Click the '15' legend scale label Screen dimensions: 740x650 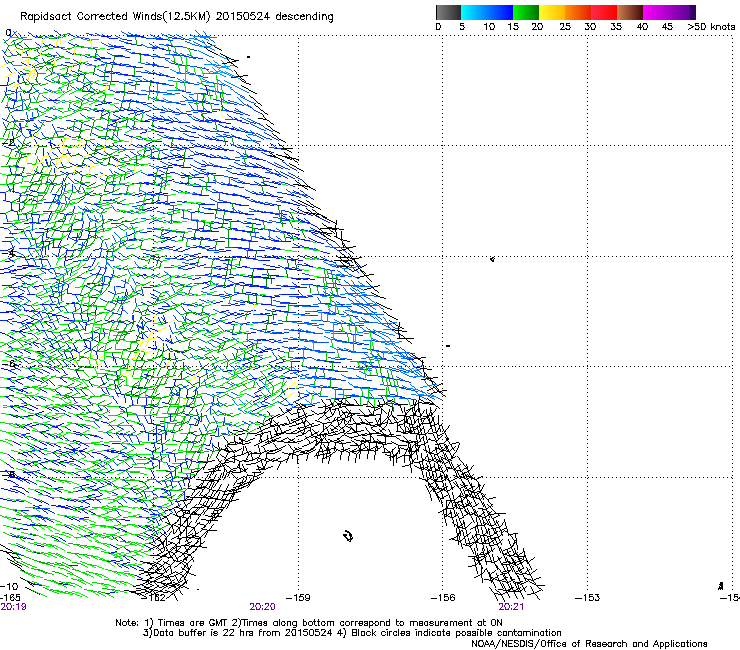[x=513, y=27]
